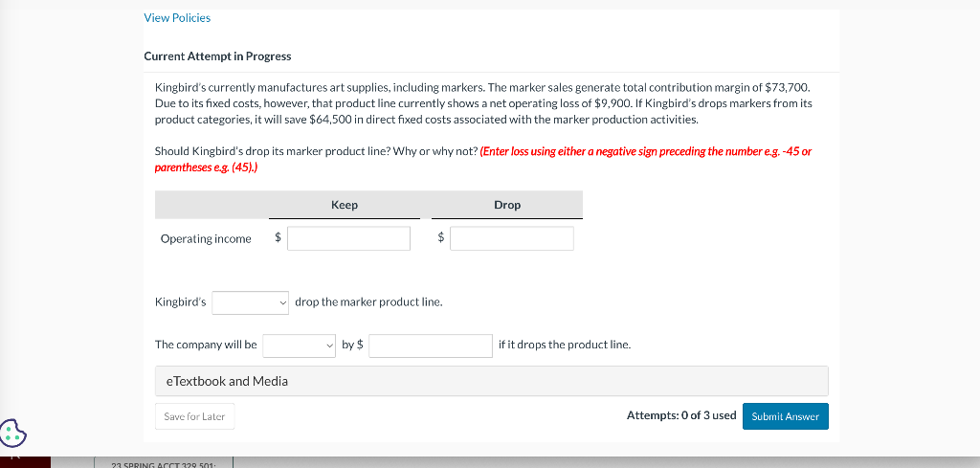Click the Kingbird's problem description paragraph
Viewport: 980px width, 468px height.
[x=483, y=103]
